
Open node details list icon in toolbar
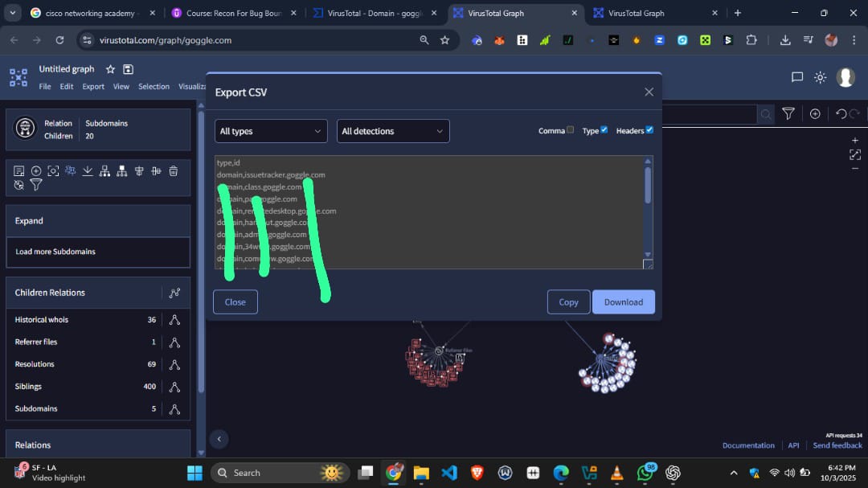click(18, 171)
